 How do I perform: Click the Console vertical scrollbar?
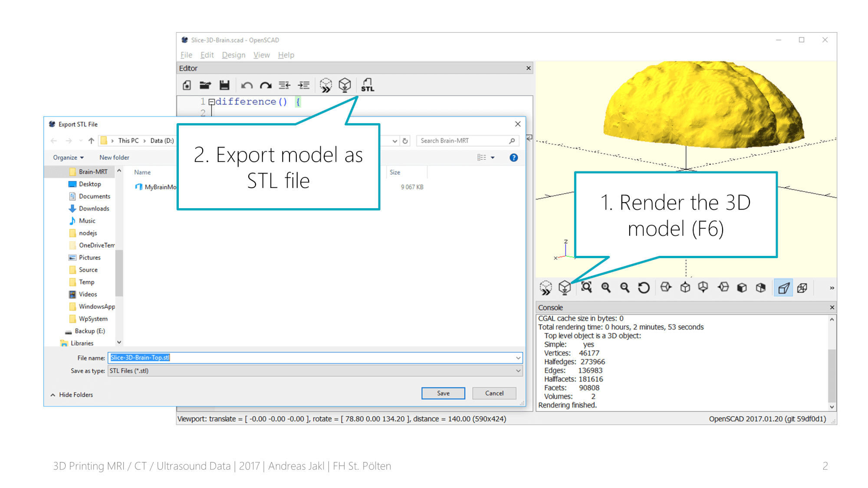(x=832, y=376)
